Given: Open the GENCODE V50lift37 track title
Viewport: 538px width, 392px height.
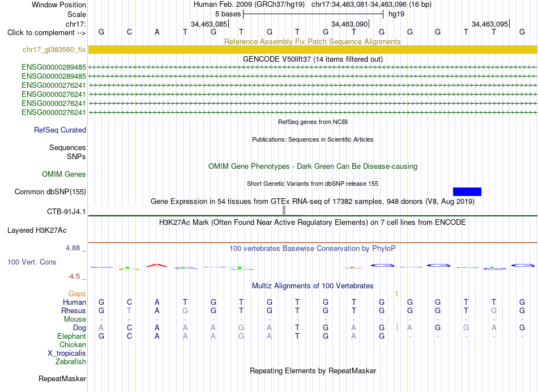Looking at the screenshot, I should point(313,59).
